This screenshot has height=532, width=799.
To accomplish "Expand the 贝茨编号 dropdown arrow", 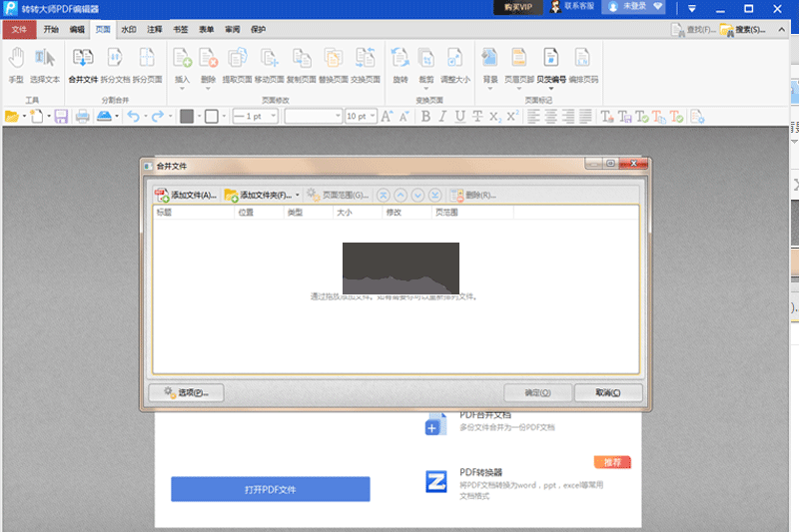I will [x=551, y=89].
